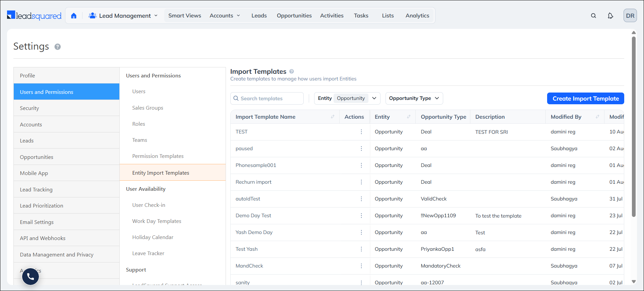Open Work Day Templates submenu link
Screen dimensions: 644x291
pos(157,221)
